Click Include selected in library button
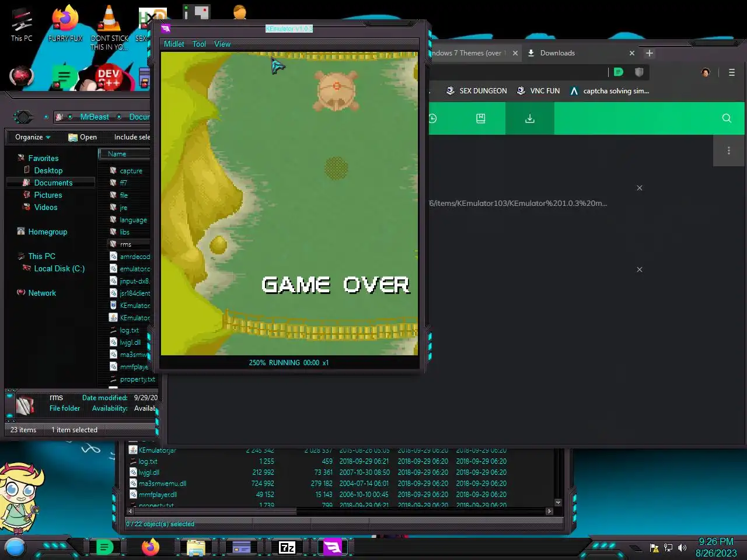Image resolution: width=747 pixels, height=560 pixels. (x=132, y=137)
